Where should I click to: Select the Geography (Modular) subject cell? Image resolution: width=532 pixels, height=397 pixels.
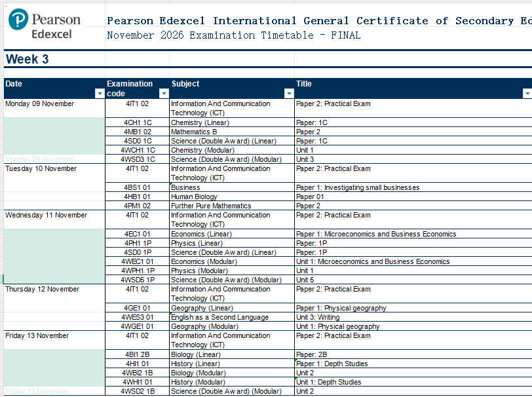tap(232, 326)
